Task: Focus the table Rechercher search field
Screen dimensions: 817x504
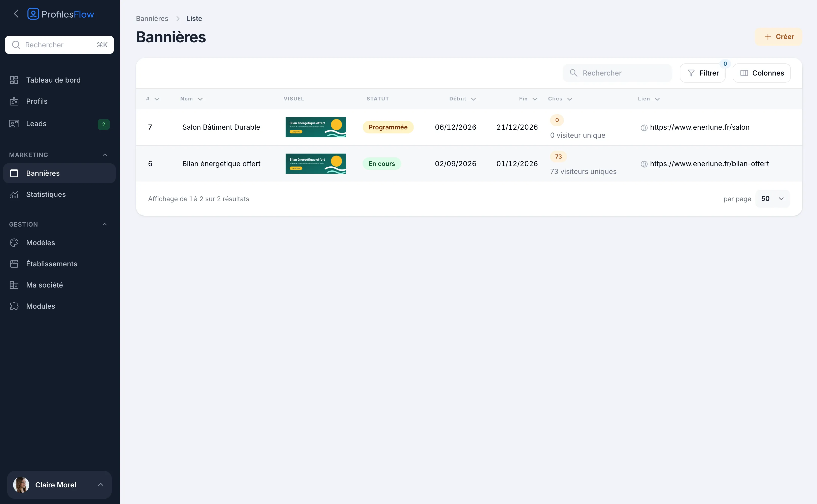Action: click(617, 73)
